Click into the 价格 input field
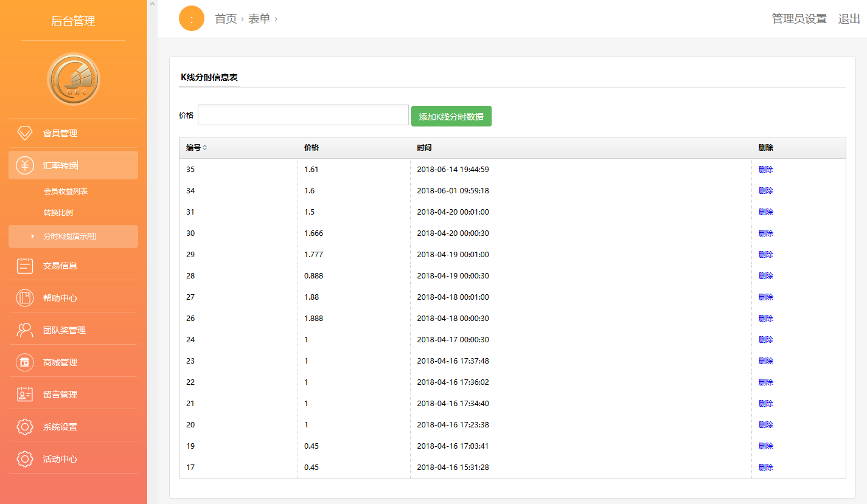This screenshot has height=504, width=867. click(303, 115)
